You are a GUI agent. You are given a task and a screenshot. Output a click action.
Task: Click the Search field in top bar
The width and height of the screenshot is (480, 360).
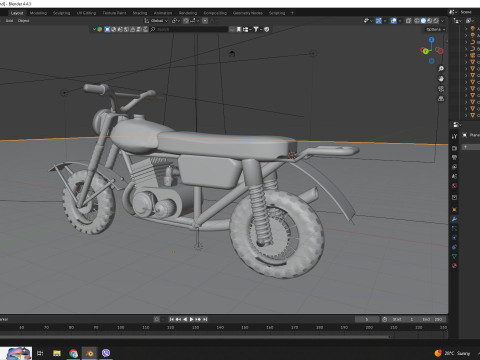tap(192, 29)
